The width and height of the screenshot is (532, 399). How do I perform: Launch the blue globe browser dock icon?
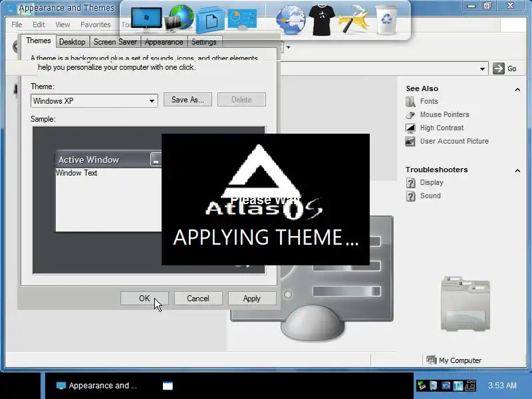click(x=291, y=21)
